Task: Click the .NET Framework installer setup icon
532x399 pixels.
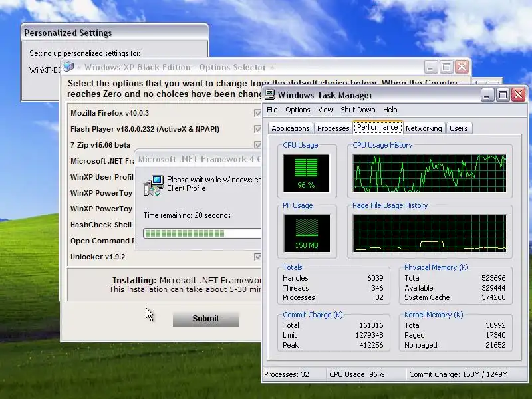Action: (x=154, y=186)
